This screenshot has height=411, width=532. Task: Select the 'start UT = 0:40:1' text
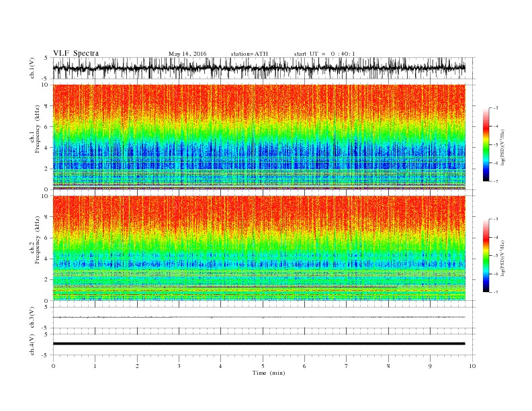[324, 54]
